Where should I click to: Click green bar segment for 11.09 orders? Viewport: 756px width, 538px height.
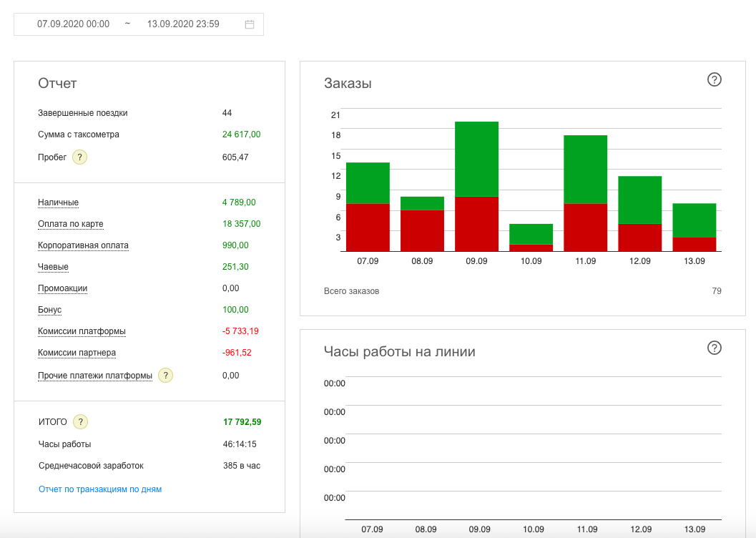pyautogui.click(x=585, y=170)
